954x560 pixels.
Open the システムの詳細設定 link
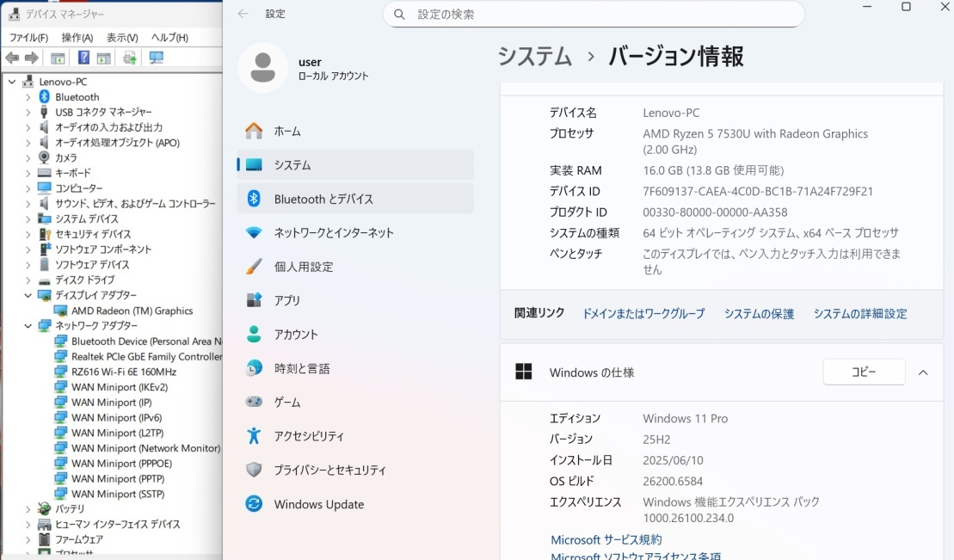click(x=859, y=314)
